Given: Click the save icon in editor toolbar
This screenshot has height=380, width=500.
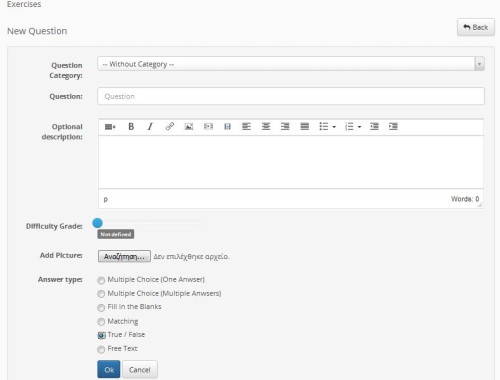Looking at the screenshot, I should (x=227, y=126).
